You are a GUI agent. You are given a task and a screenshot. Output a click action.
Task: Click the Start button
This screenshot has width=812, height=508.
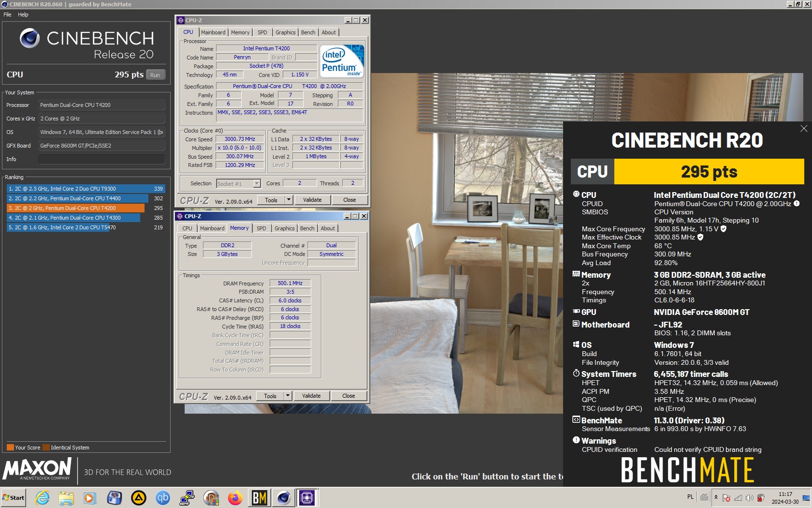pyautogui.click(x=14, y=497)
